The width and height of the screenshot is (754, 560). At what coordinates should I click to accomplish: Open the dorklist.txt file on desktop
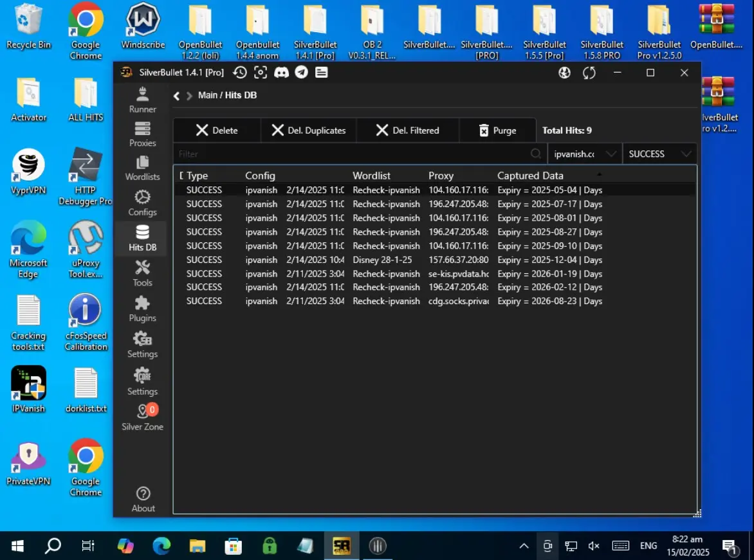86,390
